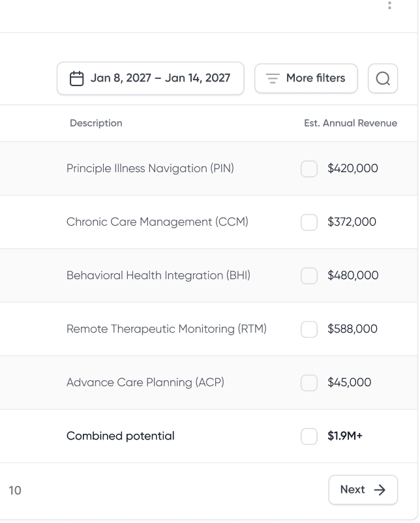Viewport: 420px width, 523px height.
Task: Click the page number 10
Action: (x=15, y=490)
